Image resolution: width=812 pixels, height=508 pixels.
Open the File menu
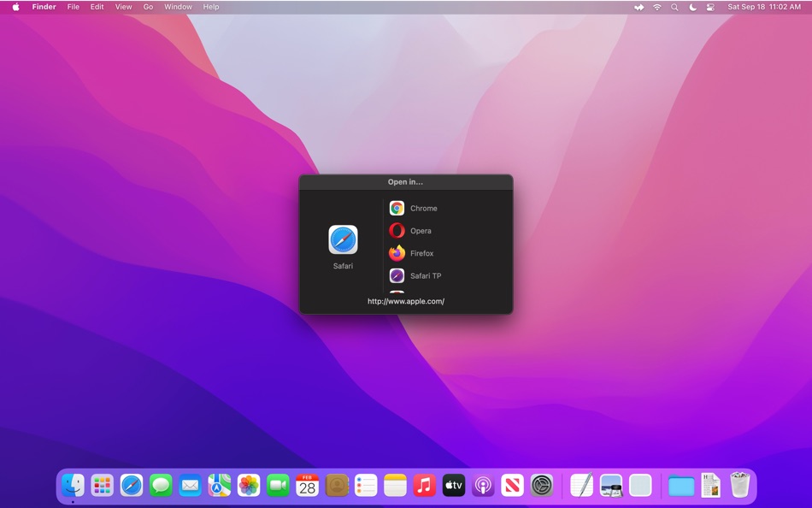pos(73,7)
